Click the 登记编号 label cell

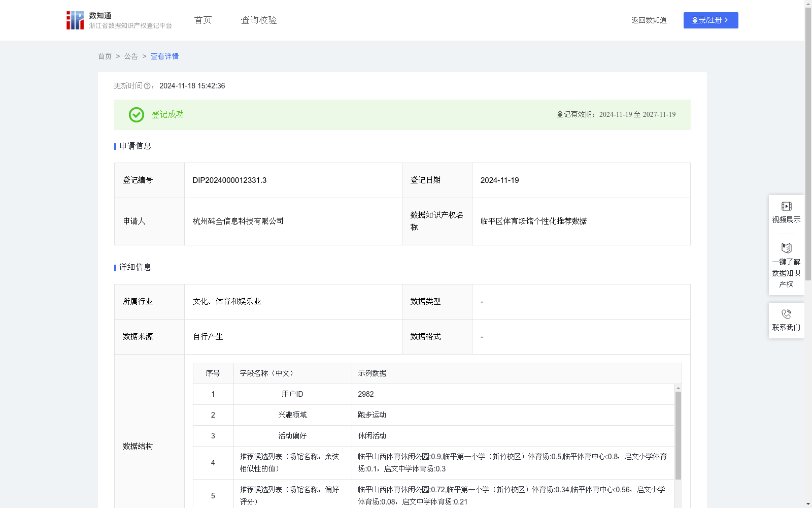tap(149, 180)
